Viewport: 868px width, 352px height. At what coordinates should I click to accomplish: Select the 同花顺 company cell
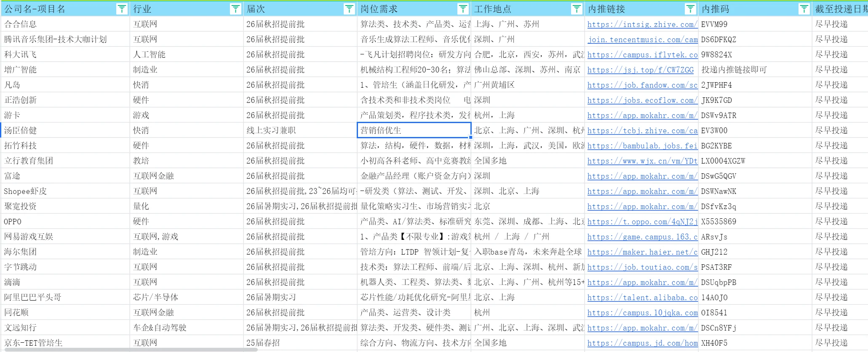tap(65, 313)
